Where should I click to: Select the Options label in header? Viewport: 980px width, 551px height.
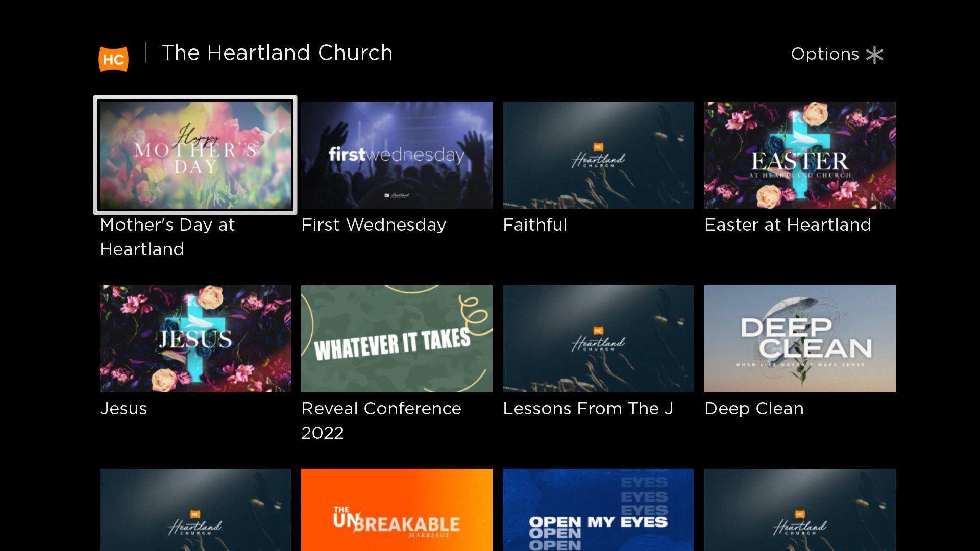coord(825,54)
